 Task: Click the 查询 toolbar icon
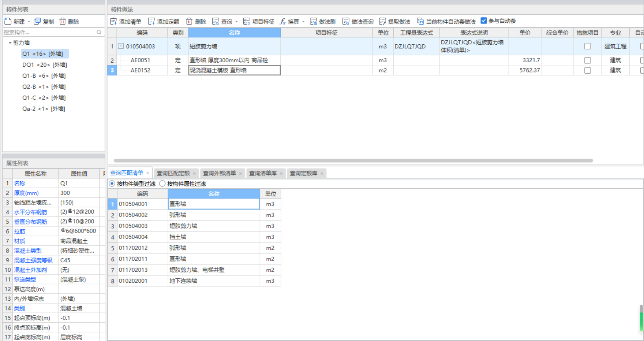(x=216, y=22)
